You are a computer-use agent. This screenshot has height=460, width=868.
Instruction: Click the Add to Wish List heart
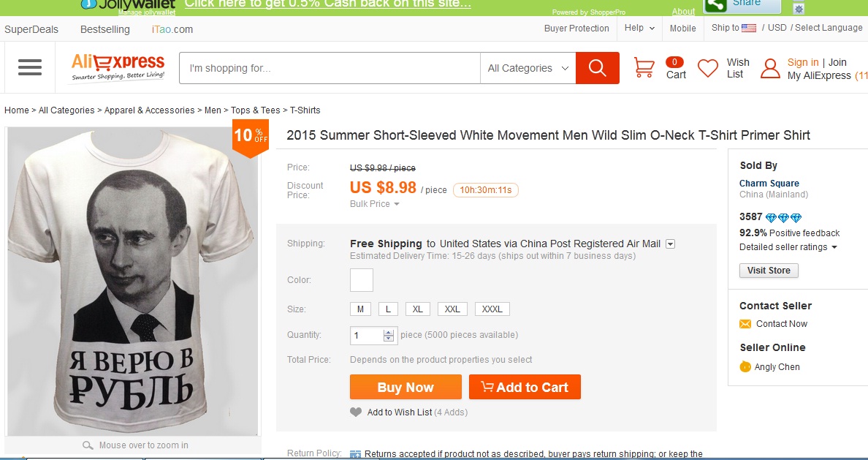(356, 412)
